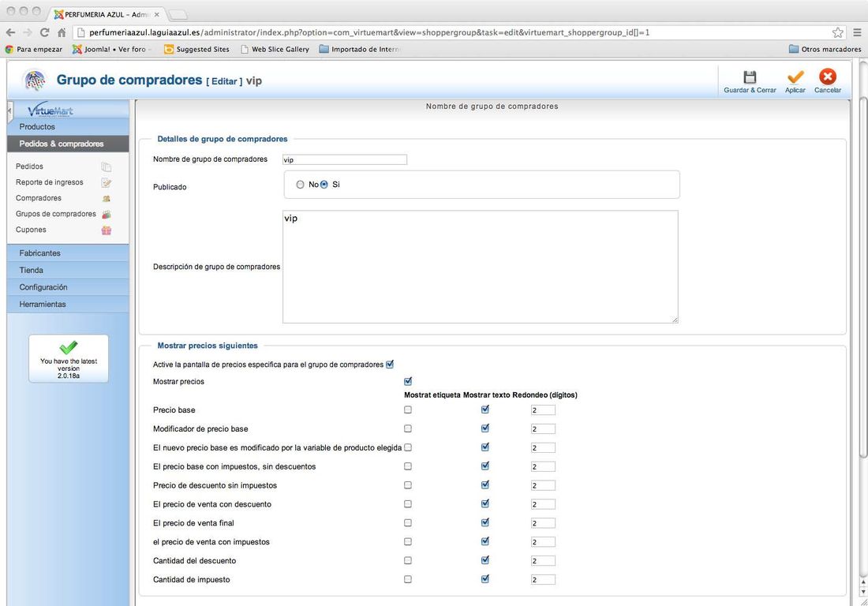Screen dimensions: 868x606
Task: Bookmark page with star icon
Action: tap(837, 32)
